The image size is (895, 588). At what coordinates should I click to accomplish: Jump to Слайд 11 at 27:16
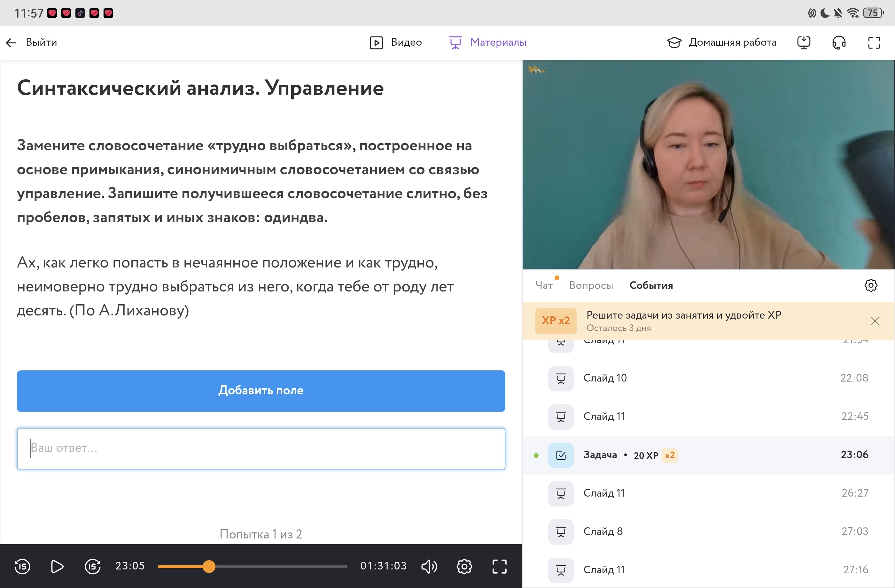click(708, 570)
